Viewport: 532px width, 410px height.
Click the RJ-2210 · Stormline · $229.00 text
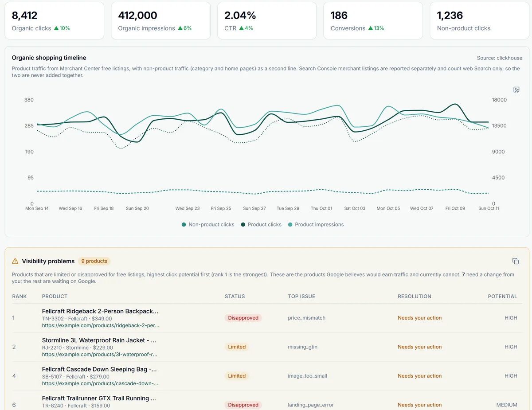[x=77, y=348]
